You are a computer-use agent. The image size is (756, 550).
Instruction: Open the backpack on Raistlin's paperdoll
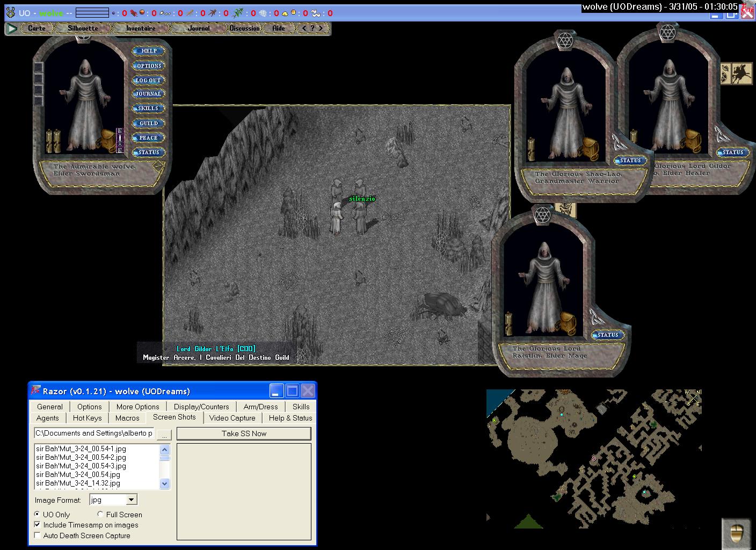[x=568, y=323]
